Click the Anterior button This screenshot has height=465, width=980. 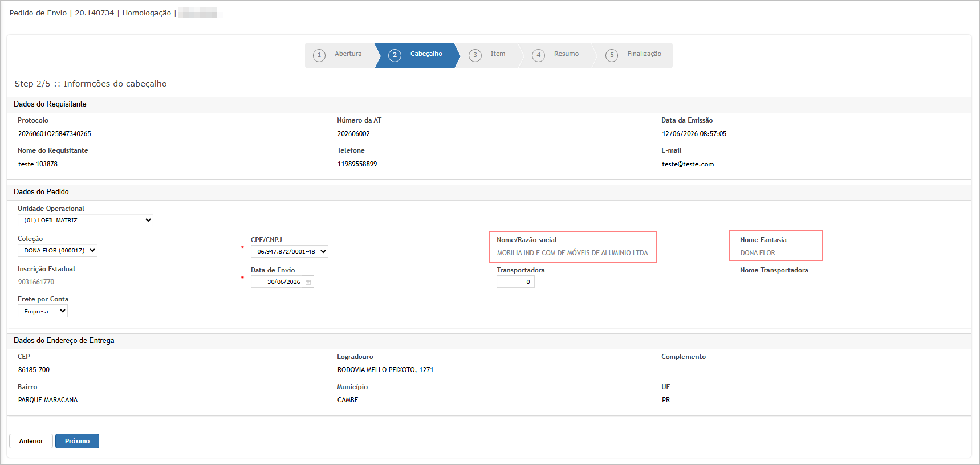[x=31, y=441]
